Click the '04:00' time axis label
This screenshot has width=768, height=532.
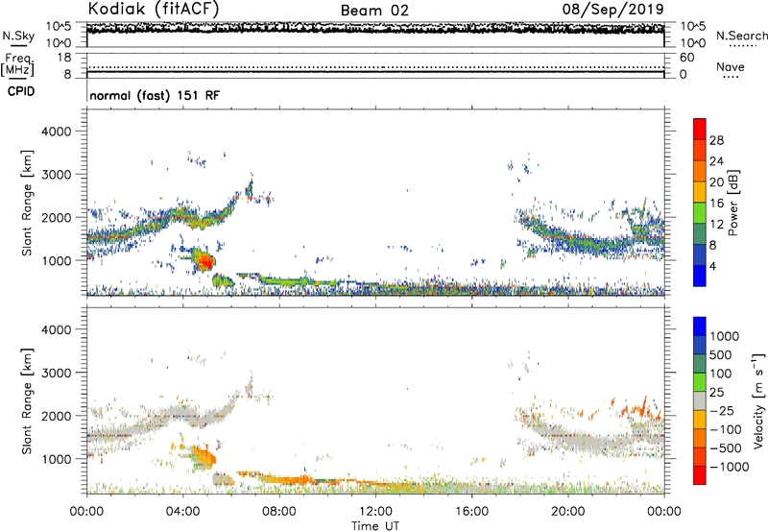tap(182, 512)
